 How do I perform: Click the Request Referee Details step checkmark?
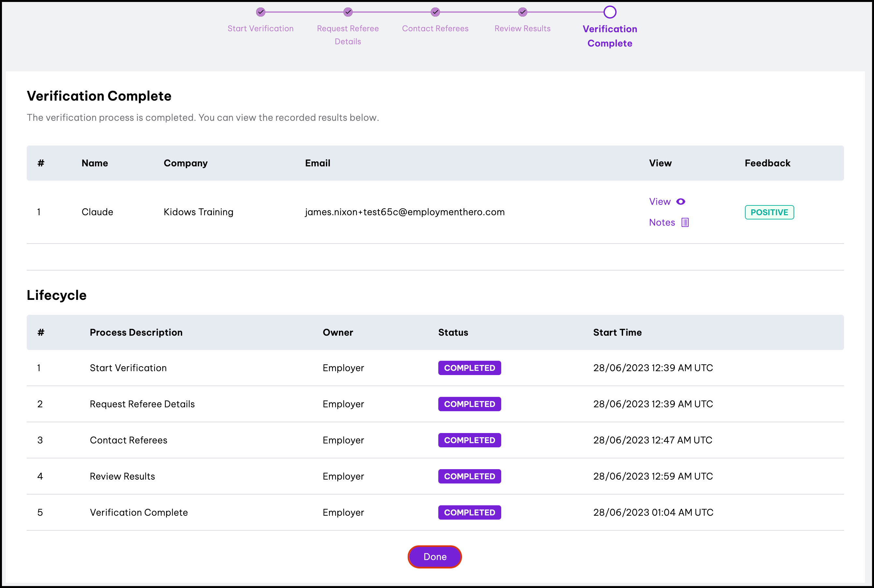348,12
